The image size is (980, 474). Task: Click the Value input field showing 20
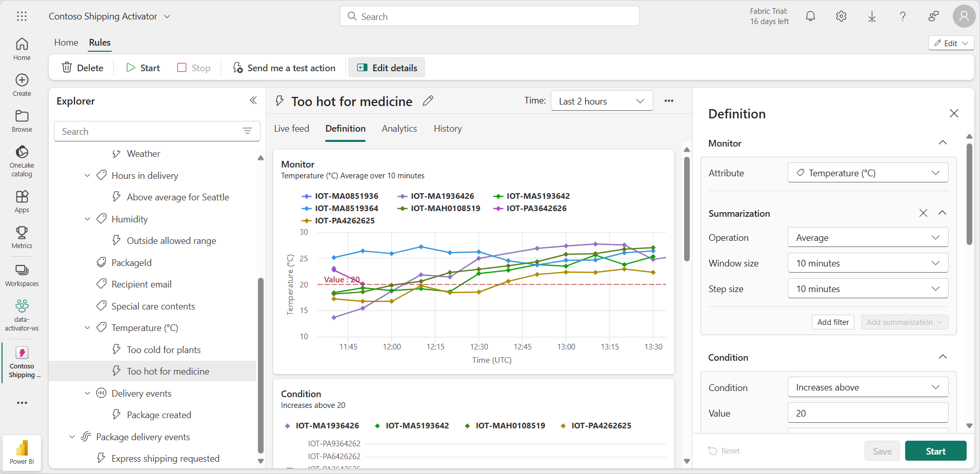[868, 413]
